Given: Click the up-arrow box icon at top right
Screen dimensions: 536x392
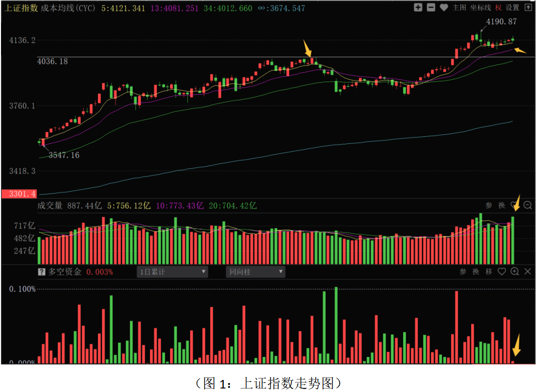Looking at the screenshot, I should pyautogui.click(x=527, y=8).
